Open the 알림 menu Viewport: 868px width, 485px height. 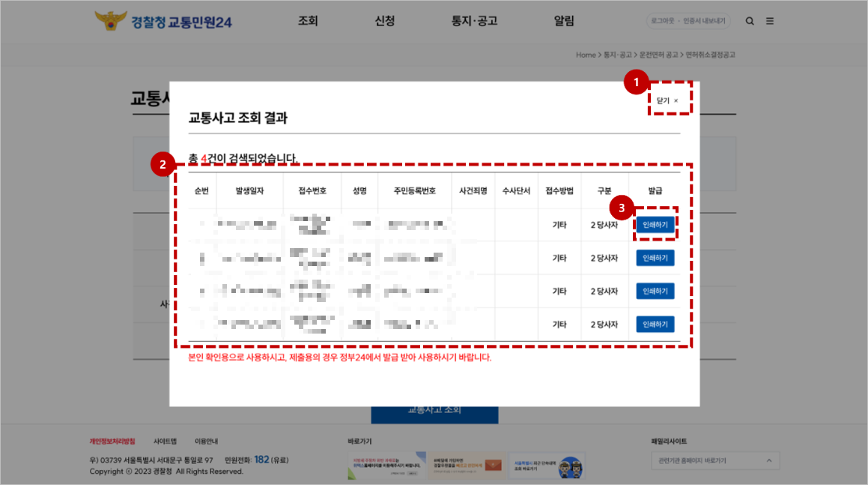pyautogui.click(x=563, y=21)
